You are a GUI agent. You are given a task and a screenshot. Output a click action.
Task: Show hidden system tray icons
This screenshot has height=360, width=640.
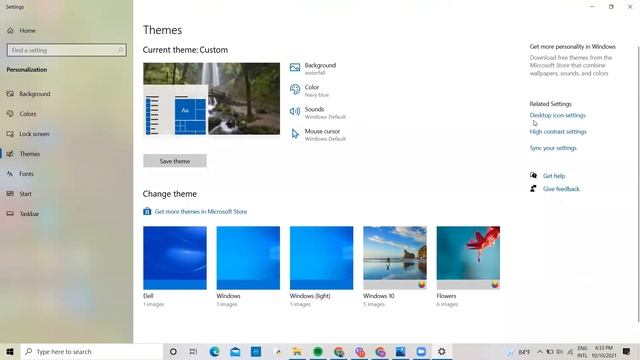pyautogui.click(x=540, y=352)
